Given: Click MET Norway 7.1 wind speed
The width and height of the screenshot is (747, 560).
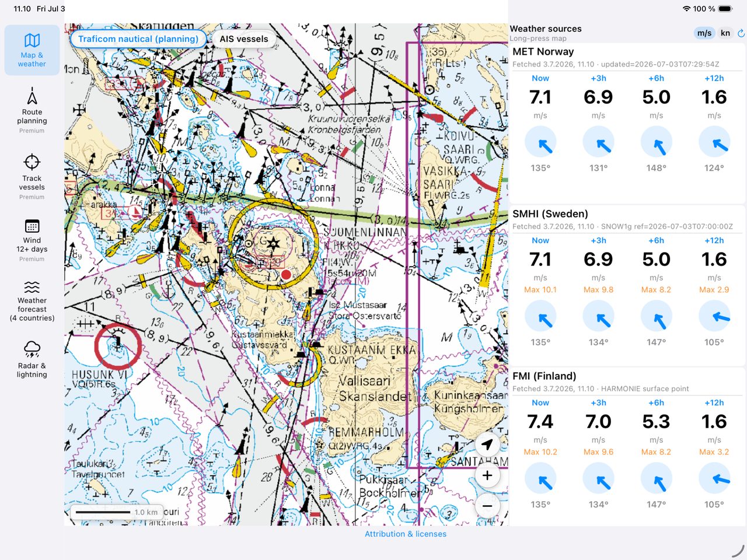Looking at the screenshot, I should 540,97.
